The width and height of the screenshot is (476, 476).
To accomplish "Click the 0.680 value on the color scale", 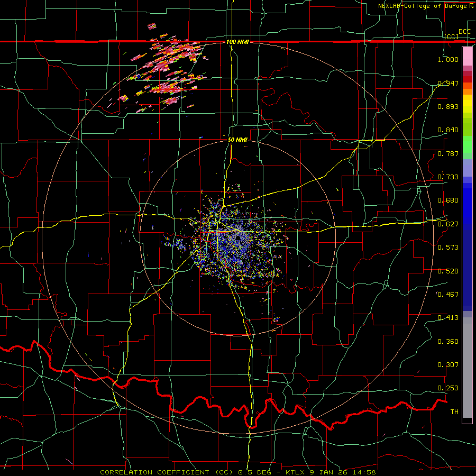I will pyautogui.click(x=448, y=200).
